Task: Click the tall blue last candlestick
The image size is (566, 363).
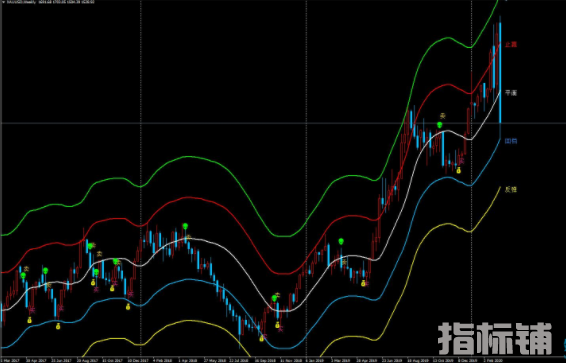Action: 500,72
